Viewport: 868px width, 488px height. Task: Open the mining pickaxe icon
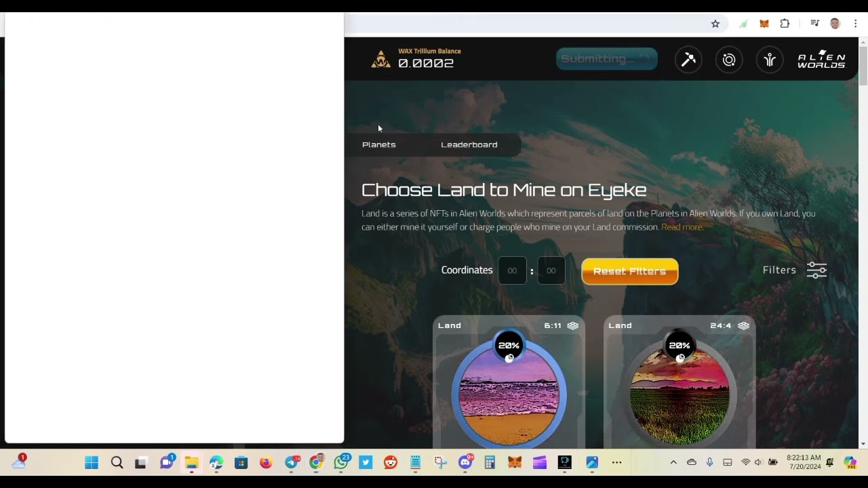coord(688,60)
